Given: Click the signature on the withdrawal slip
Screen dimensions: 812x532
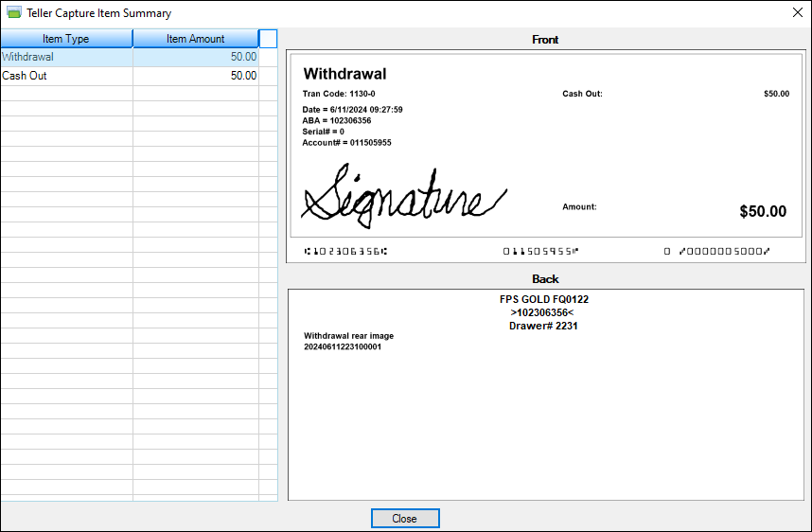Looking at the screenshot, I should (404, 197).
